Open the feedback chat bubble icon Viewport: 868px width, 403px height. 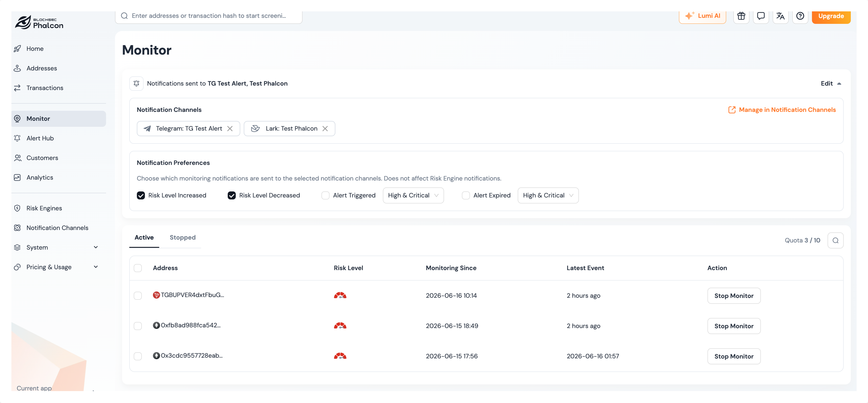[760, 16]
